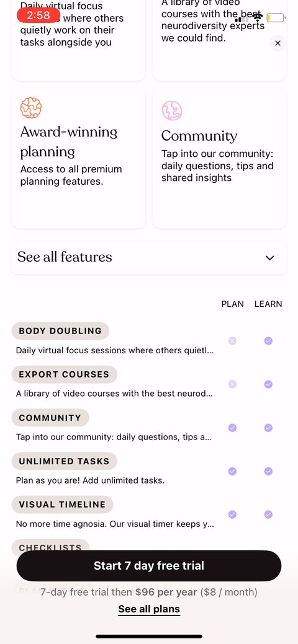Close the paywall with the X button

(278, 43)
